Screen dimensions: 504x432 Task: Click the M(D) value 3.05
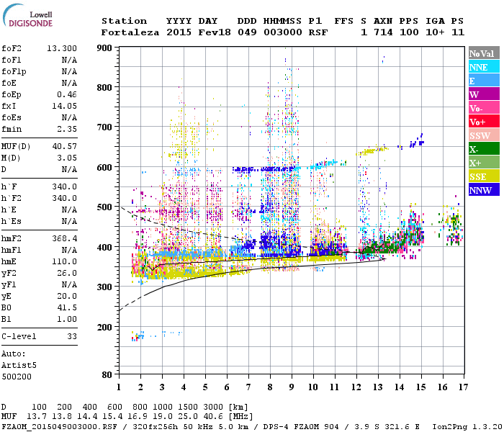(67, 158)
